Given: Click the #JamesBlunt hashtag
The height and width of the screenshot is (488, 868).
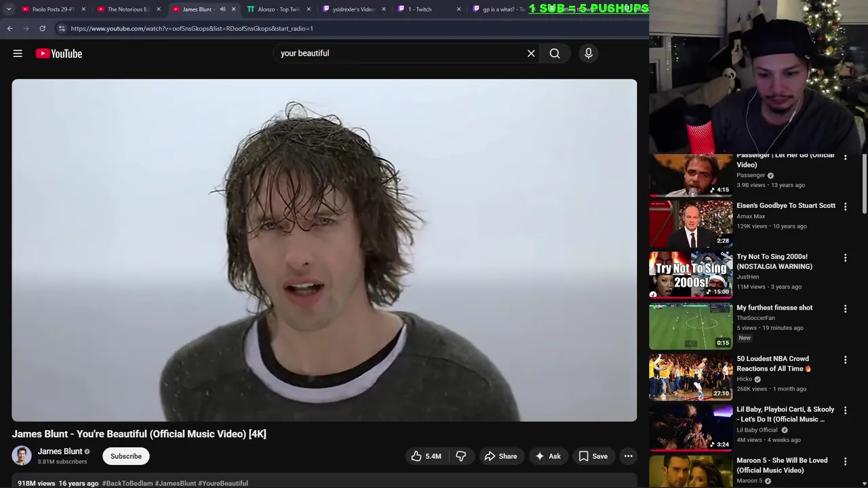Looking at the screenshot, I should point(175,483).
